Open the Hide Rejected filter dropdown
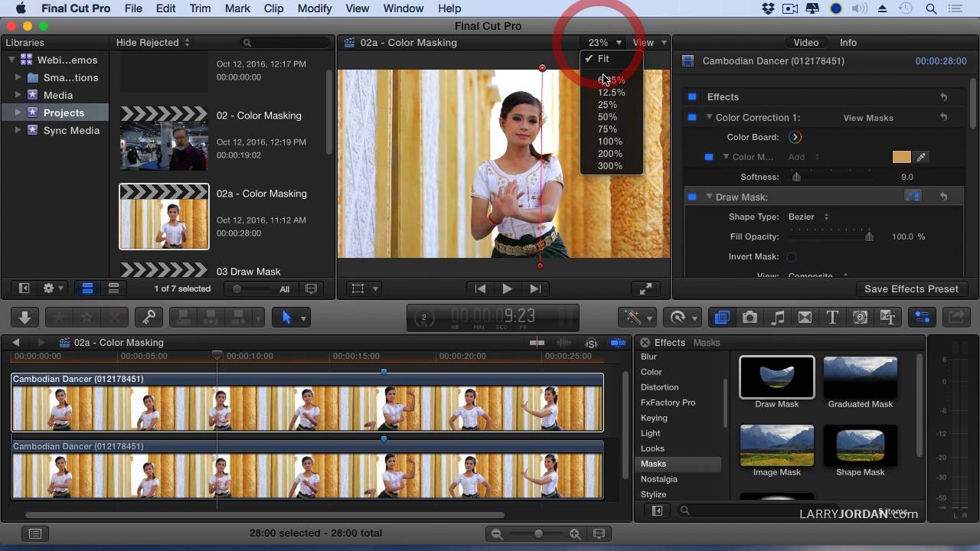Image resolution: width=980 pixels, height=551 pixels. pos(152,43)
